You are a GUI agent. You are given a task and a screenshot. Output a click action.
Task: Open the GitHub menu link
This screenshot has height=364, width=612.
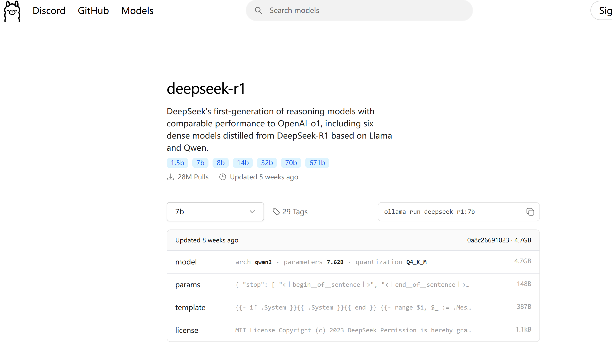tap(93, 11)
